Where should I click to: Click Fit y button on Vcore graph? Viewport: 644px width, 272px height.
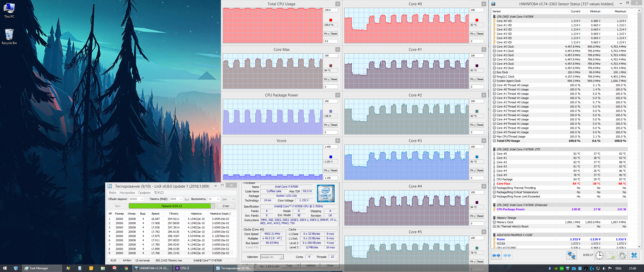pyautogui.click(x=327, y=171)
